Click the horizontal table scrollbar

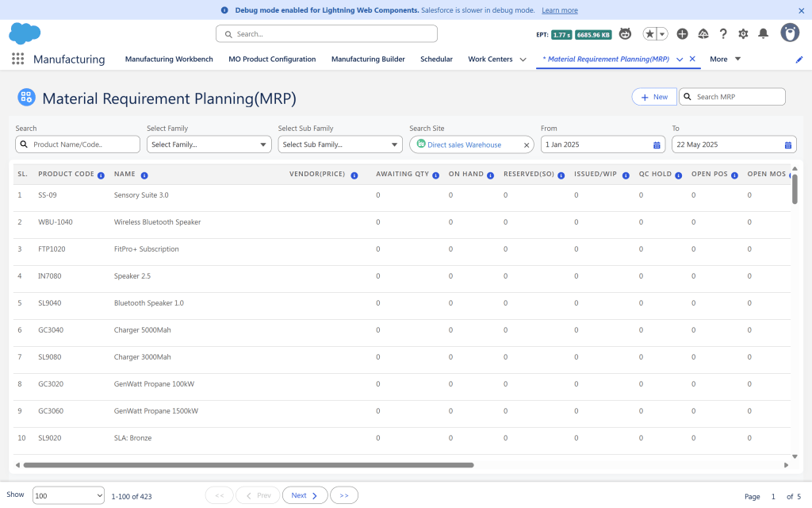pyautogui.click(x=248, y=465)
